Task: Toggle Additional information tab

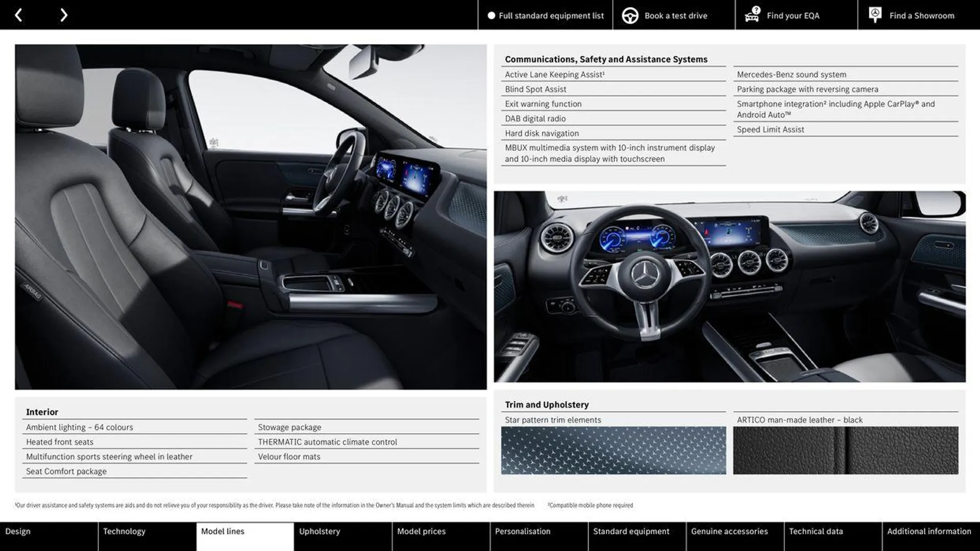Action: coord(931,536)
